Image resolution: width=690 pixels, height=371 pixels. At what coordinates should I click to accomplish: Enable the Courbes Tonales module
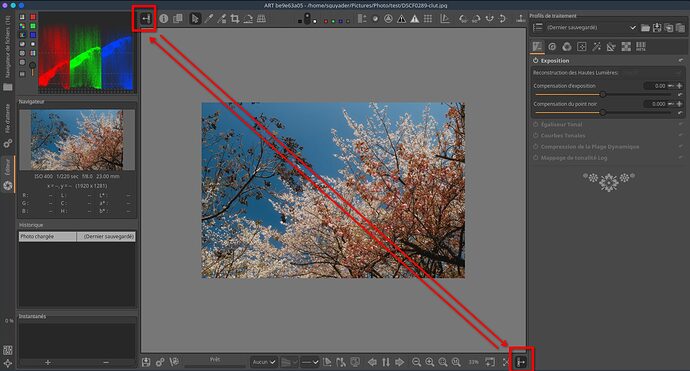click(x=536, y=136)
